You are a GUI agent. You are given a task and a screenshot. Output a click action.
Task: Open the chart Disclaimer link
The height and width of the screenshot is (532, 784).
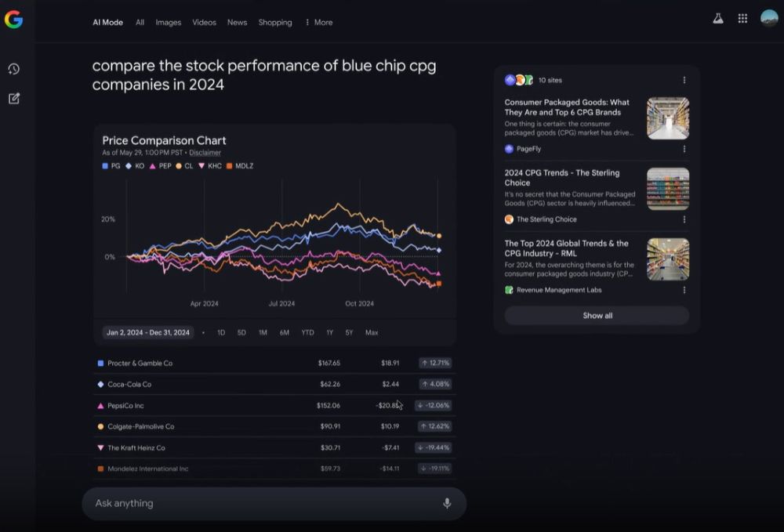(x=205, y=153)
